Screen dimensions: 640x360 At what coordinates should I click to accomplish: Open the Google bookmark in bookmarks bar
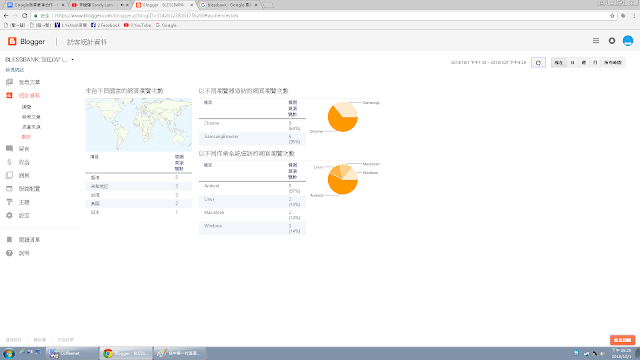tap(166, 25)
